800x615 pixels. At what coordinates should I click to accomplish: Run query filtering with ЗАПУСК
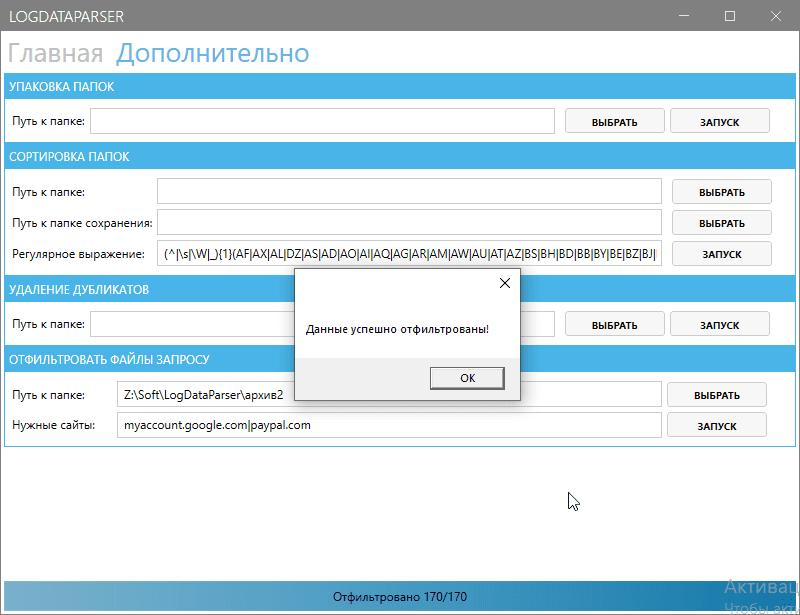pyautogui.click(x=716, y=424)
